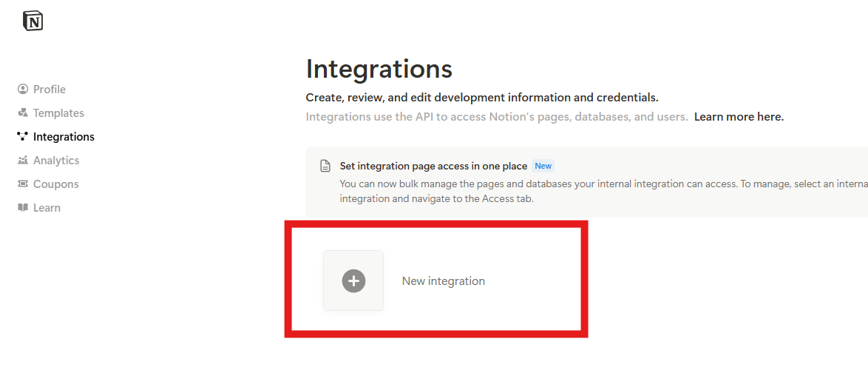Click the 'You can now bulk manage' notice text
Screen dimensions: 868x373
pyautogui.click(x=603, y=191)
